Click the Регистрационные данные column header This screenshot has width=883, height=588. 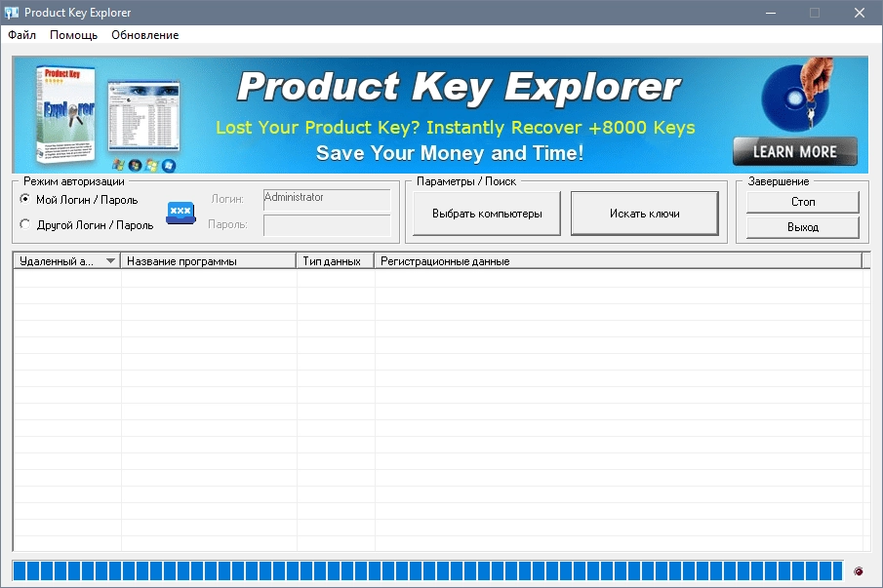click(x=619, y=261)
